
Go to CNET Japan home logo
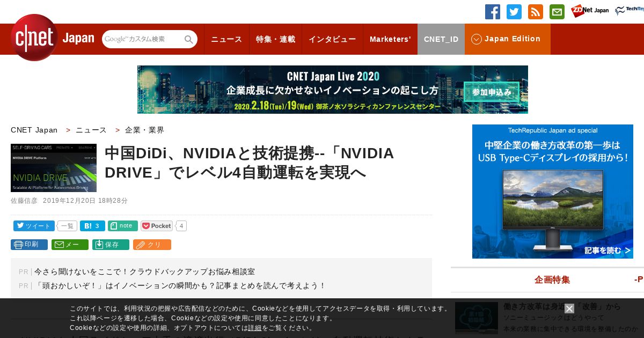click(x=52, y=38)
